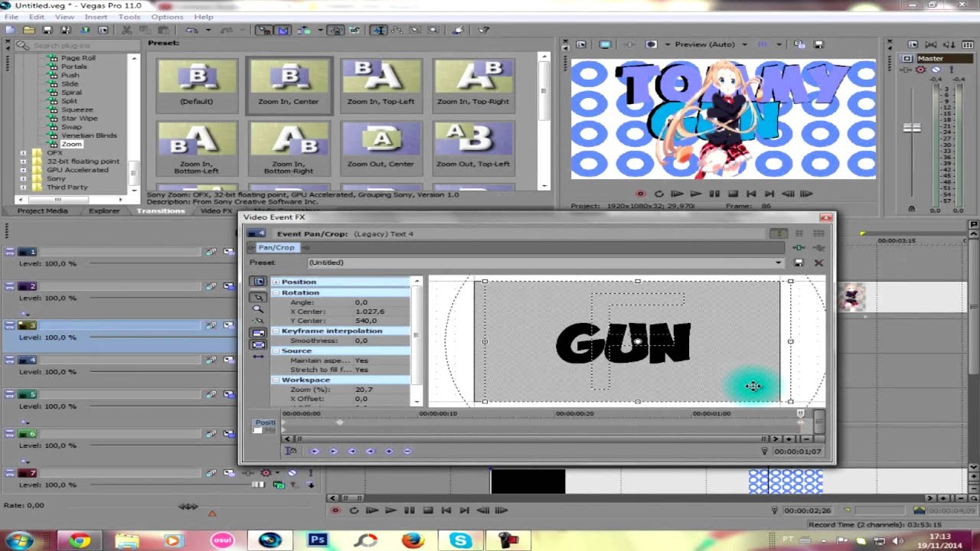
Task: Click Show Properties icon in Pan/Crop sidebar
Action: (258, 282)
